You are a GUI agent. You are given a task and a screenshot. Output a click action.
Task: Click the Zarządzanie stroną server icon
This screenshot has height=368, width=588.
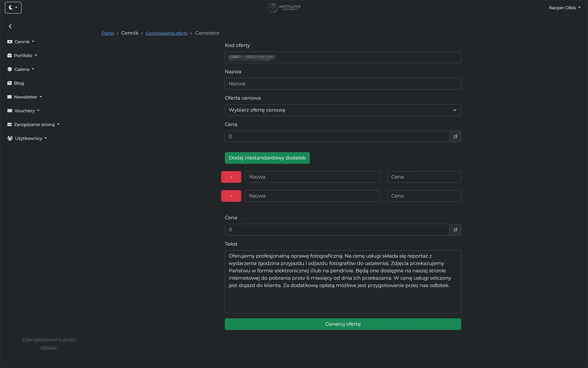tap(9, 124)
